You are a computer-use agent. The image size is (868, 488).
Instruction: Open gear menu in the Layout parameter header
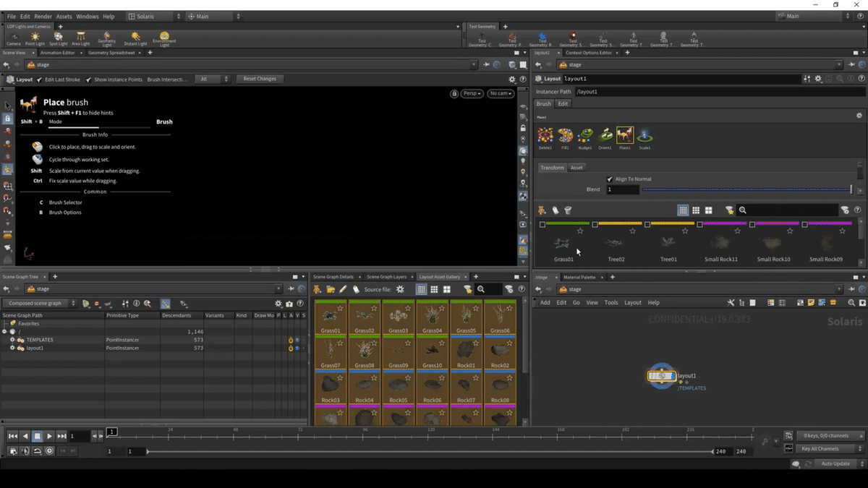click(x=818, y=79)
